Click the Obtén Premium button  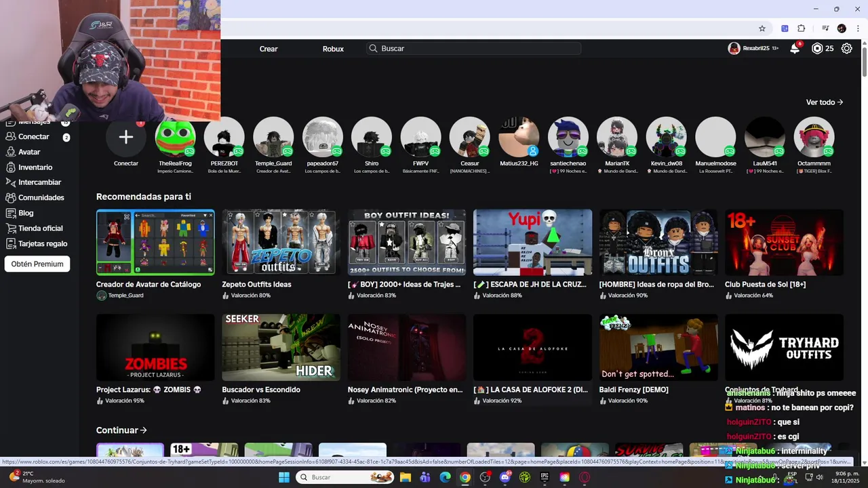pyautogui.click(x=37, y=264)
